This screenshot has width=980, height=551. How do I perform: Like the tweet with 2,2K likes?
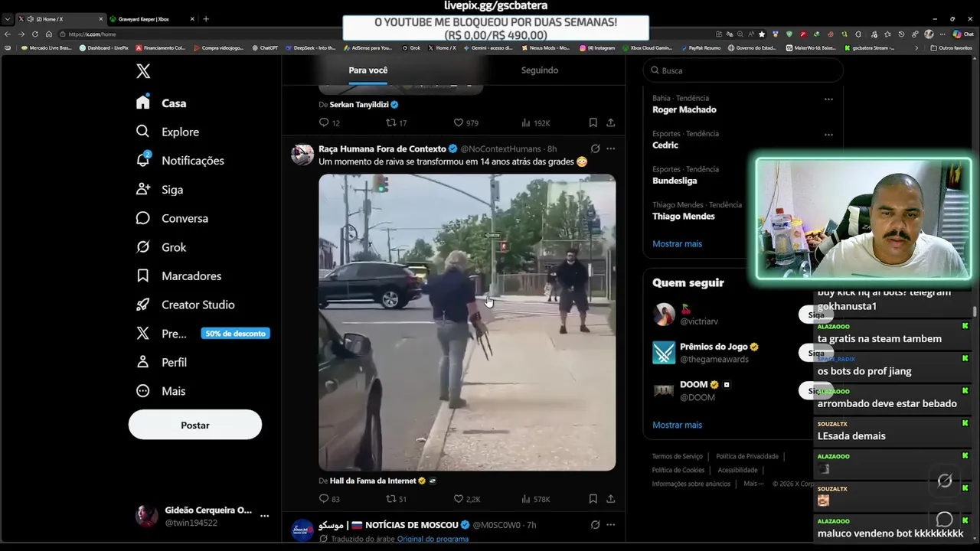467,499
